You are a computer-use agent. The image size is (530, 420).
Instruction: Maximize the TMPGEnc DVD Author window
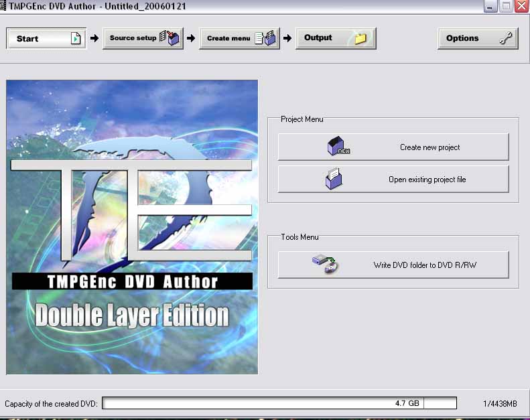[506, 6]
